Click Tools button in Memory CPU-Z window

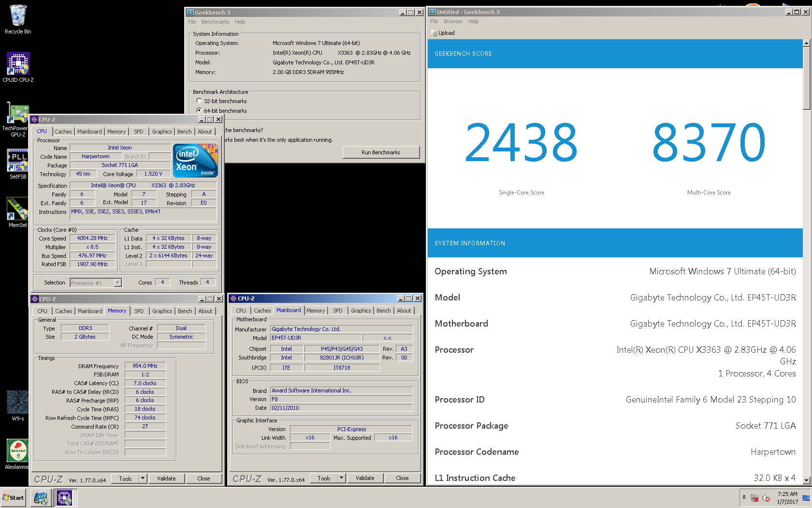(125, 478)
